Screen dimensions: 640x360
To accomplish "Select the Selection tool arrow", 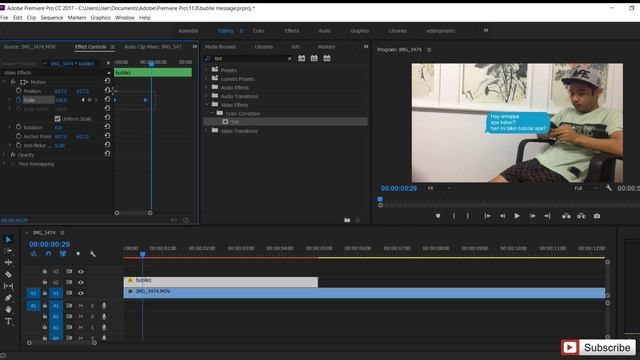I will (x=8, y=240).
